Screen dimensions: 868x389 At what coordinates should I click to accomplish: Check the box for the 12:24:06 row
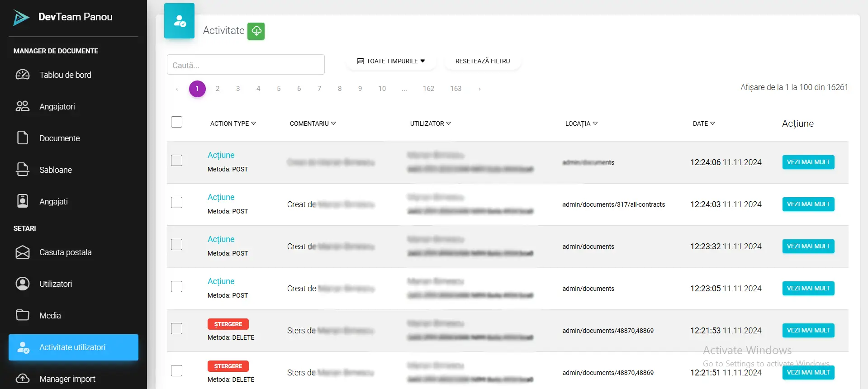(177, 161)
